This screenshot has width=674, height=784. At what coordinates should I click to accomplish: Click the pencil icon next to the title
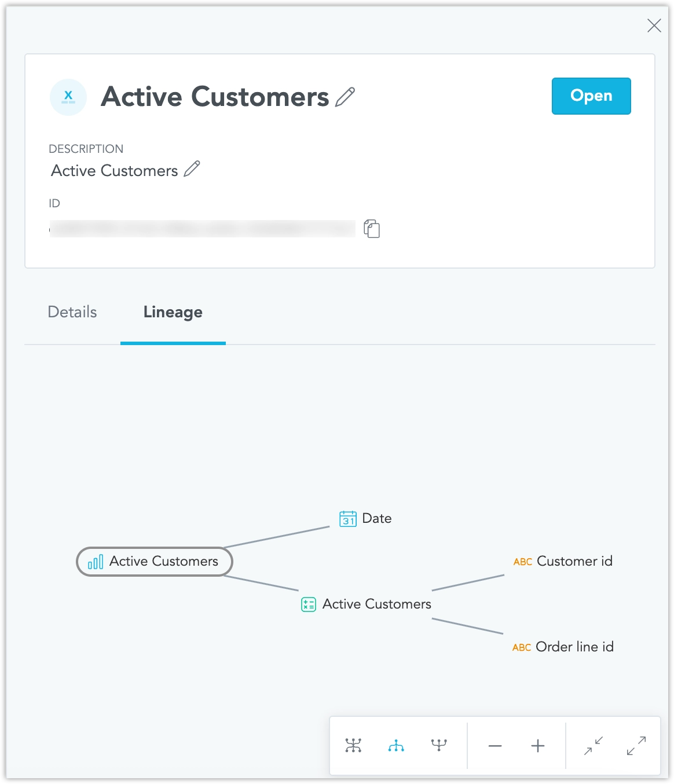point(345,97)
